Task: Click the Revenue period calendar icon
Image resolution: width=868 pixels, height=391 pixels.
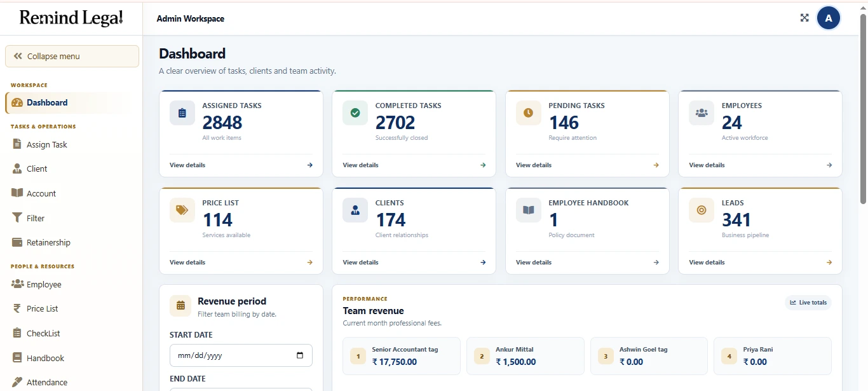Action: coord(180,306)
